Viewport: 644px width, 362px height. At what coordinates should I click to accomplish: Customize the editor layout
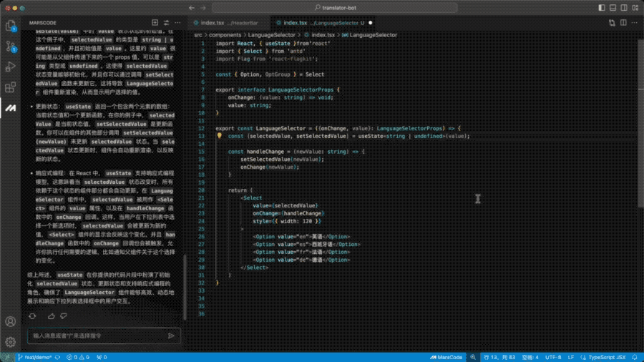pyautogui.click(x=635, y=7)
